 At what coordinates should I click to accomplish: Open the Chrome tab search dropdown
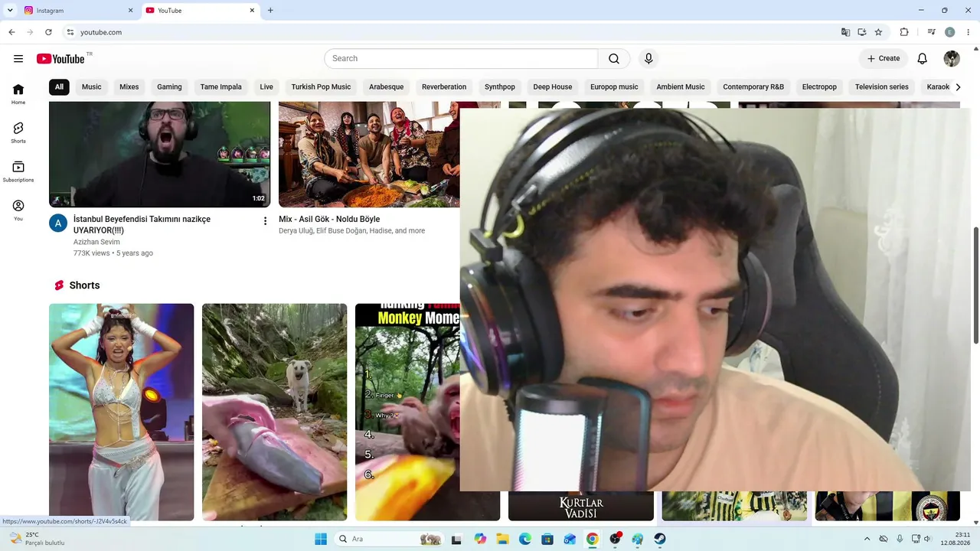[x=10, y=10]
